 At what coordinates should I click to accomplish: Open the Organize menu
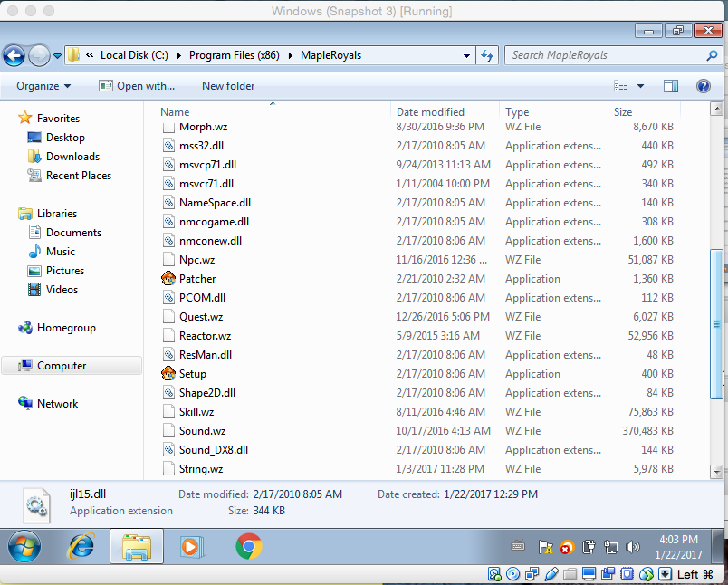pyautogui.click(x=43, y=86)
